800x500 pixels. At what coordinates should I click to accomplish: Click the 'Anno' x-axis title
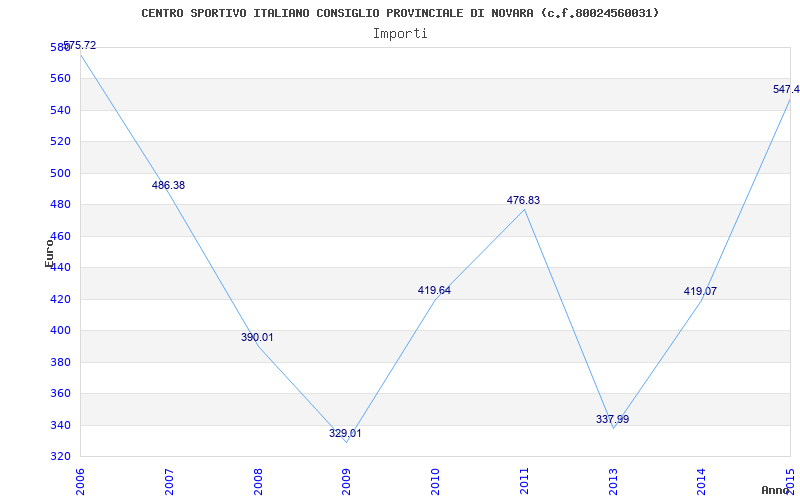775,490
